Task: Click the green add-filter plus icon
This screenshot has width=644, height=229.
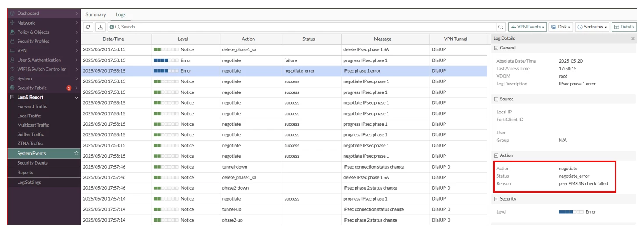Action: (x=112, y=27)
